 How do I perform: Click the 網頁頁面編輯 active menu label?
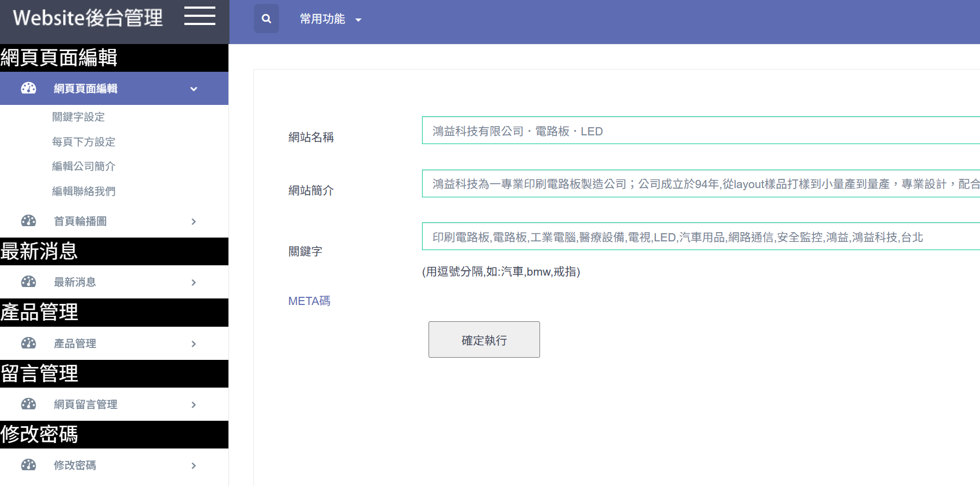pos(85,89)
